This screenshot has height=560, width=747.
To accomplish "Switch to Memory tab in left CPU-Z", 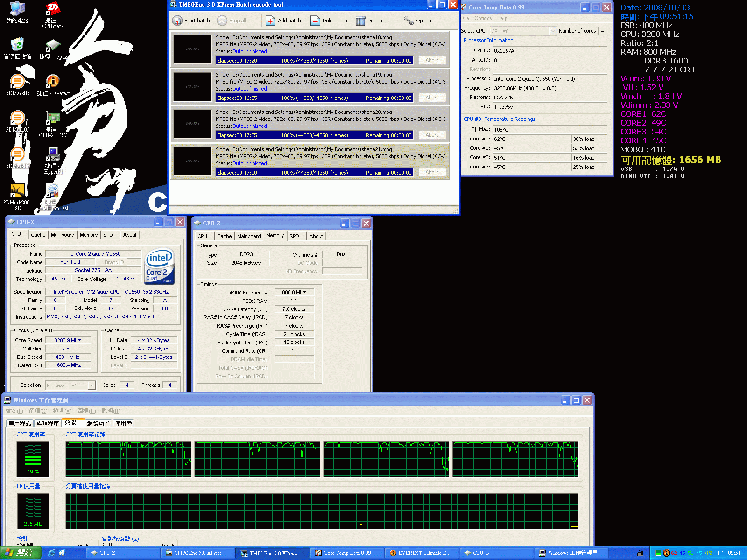I will point(89,235).
